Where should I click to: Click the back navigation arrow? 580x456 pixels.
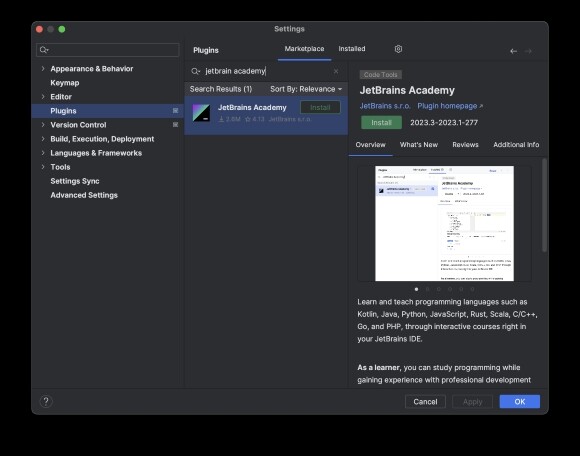click(x=513, y=51)
